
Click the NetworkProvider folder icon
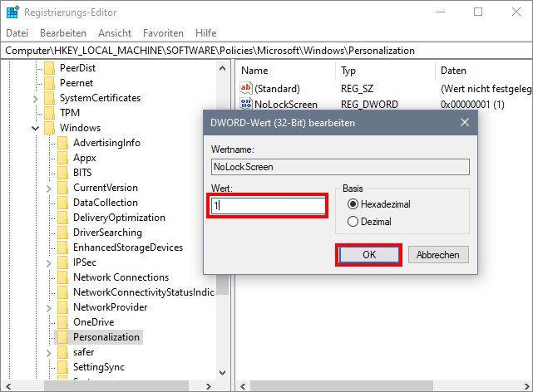63,306
